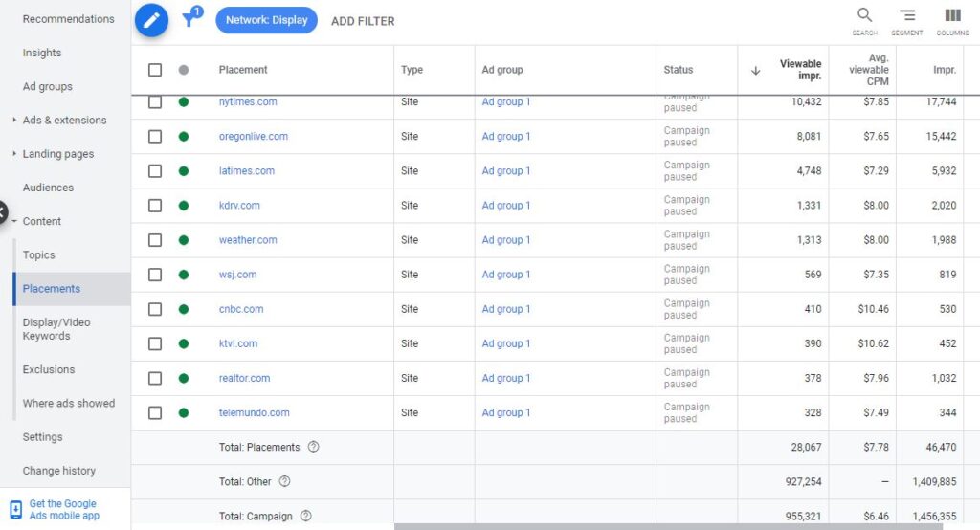Open the Columns icon
Screen dimensions: 980x530
click(x=952, y=21)
